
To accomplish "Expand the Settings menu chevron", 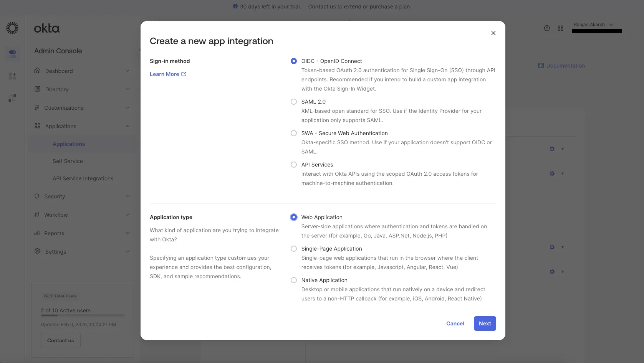I will (127, 251).
